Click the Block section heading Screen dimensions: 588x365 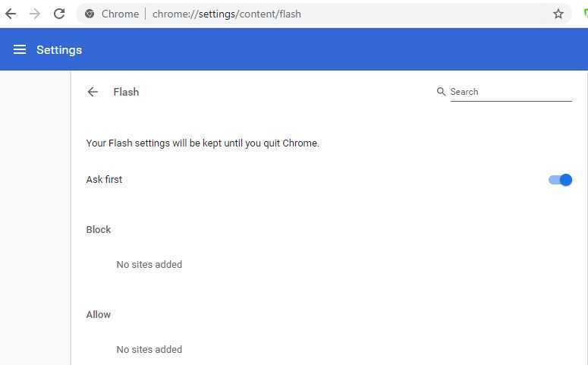coord(98,230)
